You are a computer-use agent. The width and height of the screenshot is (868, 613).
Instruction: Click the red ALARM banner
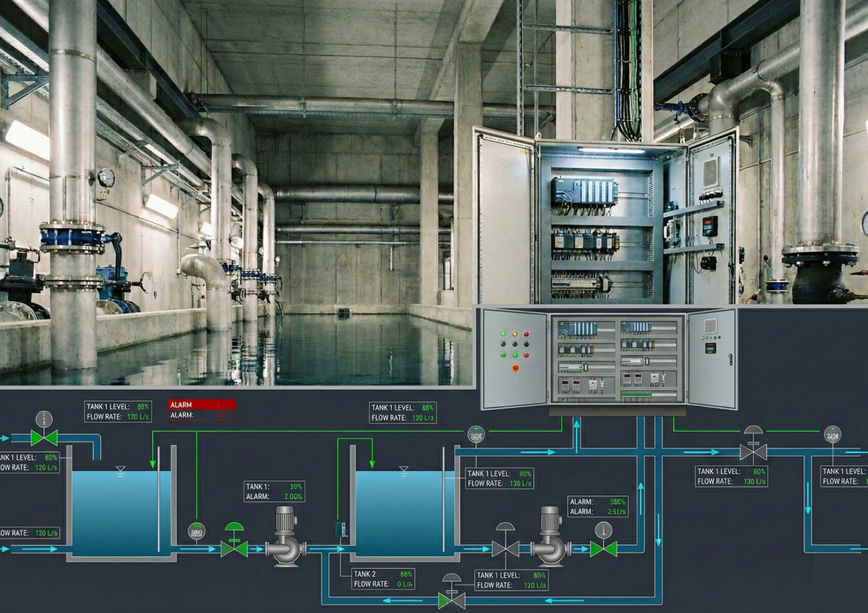pyautogui.click(x=202, y=405)
